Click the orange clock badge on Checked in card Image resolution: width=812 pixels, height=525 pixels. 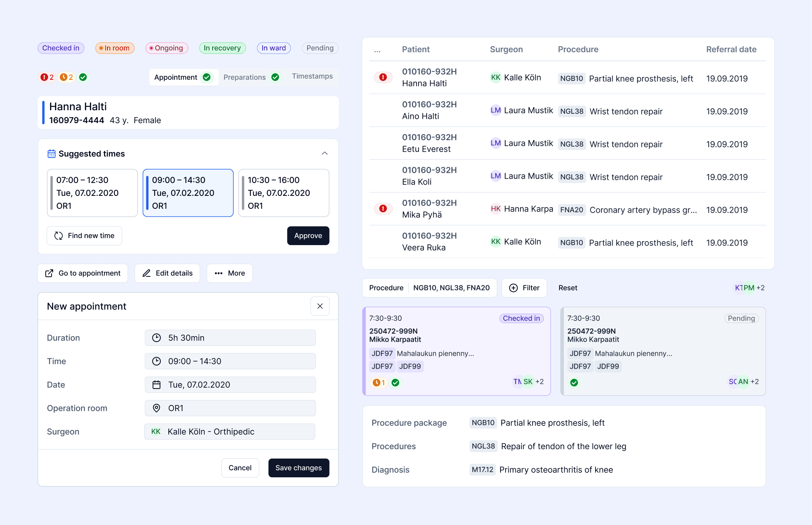coord(378,383)
